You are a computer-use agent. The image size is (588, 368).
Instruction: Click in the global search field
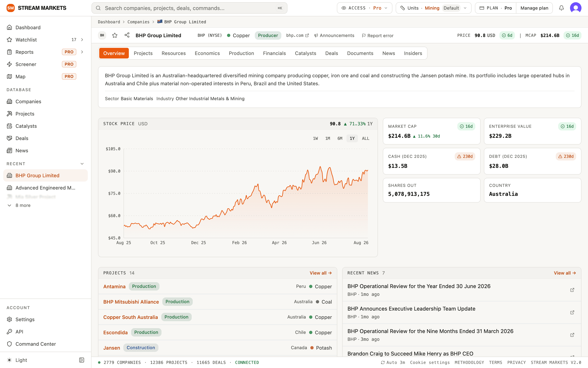click(189, 8)
